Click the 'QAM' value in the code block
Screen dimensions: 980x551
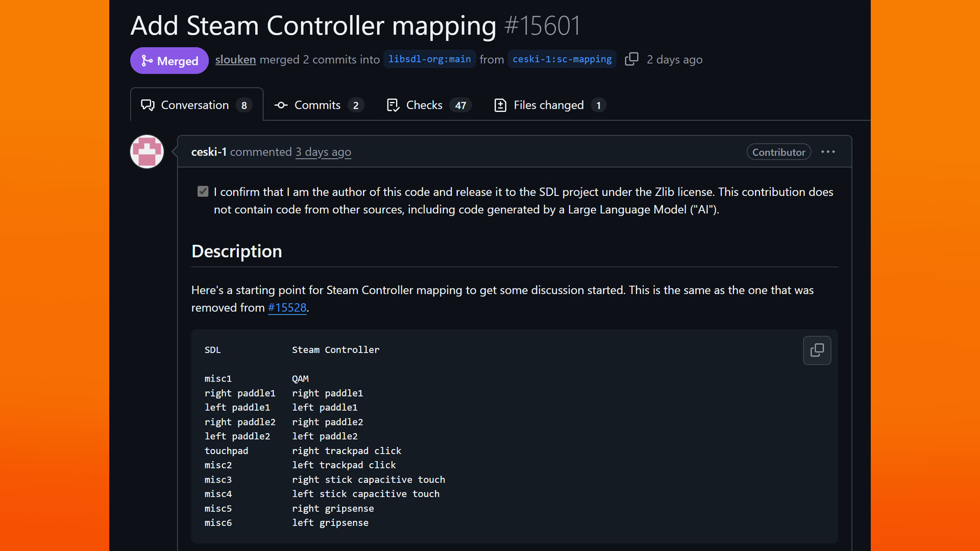(300, 379)
